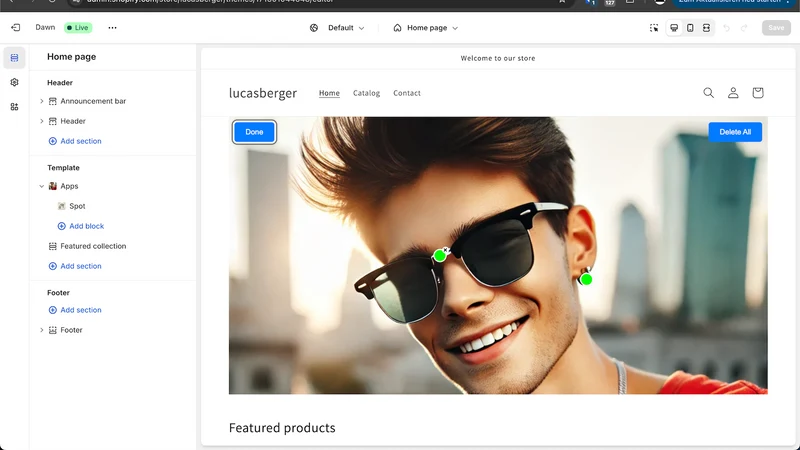Image resolution: width=800 pixels, height=450 pixels.
Task: Click the disabled Save button
Action: (776, 28)
